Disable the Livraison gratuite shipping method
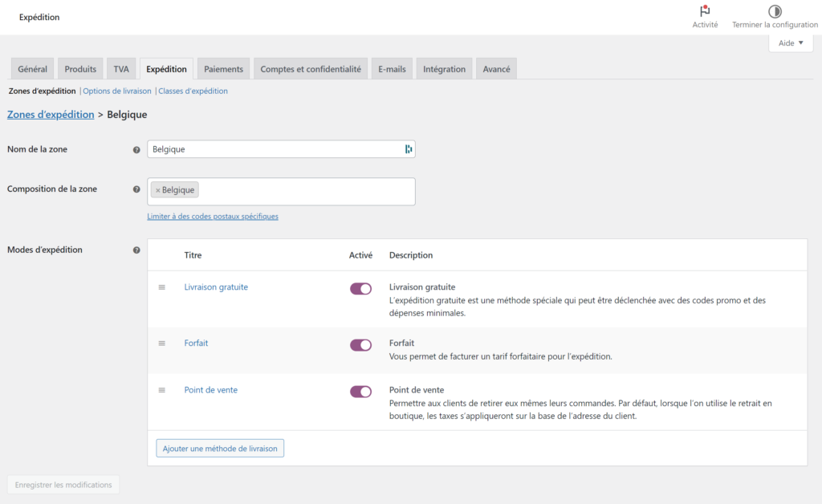Screen dimensions: 822x504 click(360, 289)
